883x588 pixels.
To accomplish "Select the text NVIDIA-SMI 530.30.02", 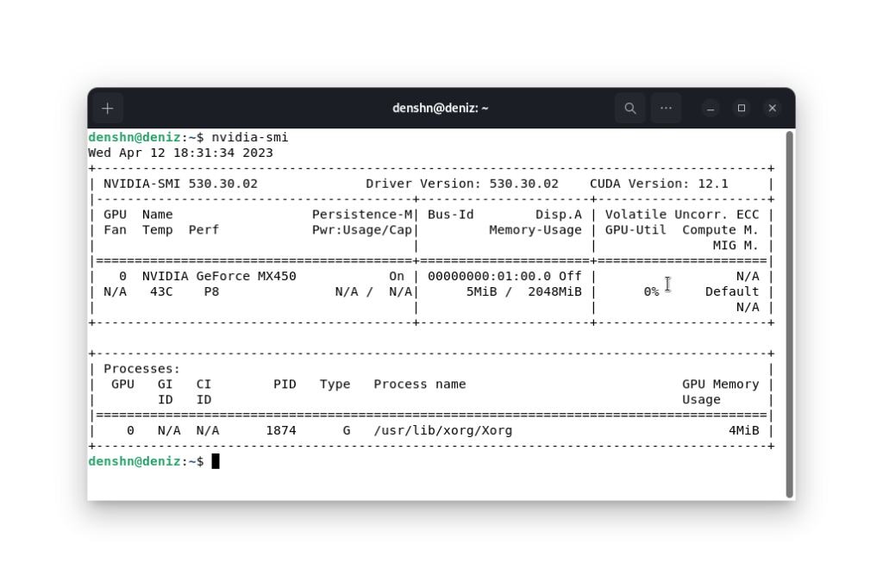I will pos(181,185).
